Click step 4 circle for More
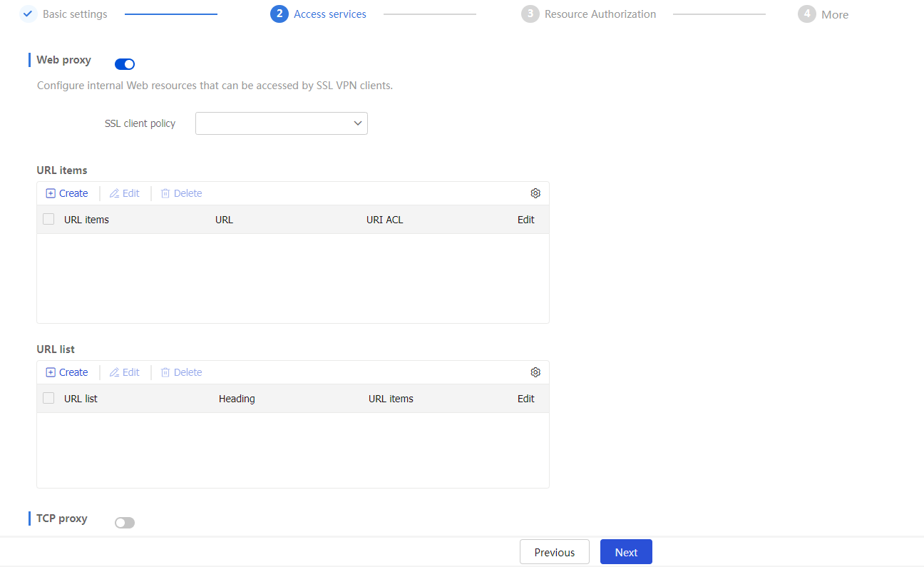 [x=806, y=14]
